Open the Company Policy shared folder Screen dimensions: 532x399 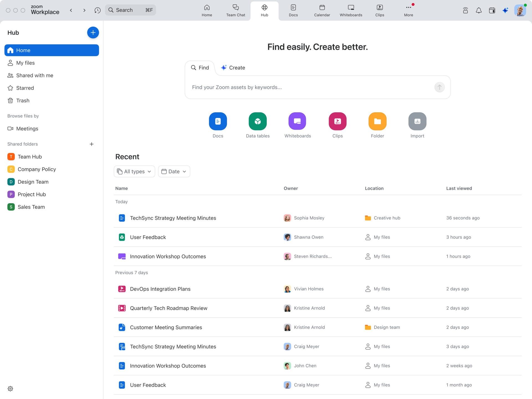pyautogui.click(x=37, y=169)
